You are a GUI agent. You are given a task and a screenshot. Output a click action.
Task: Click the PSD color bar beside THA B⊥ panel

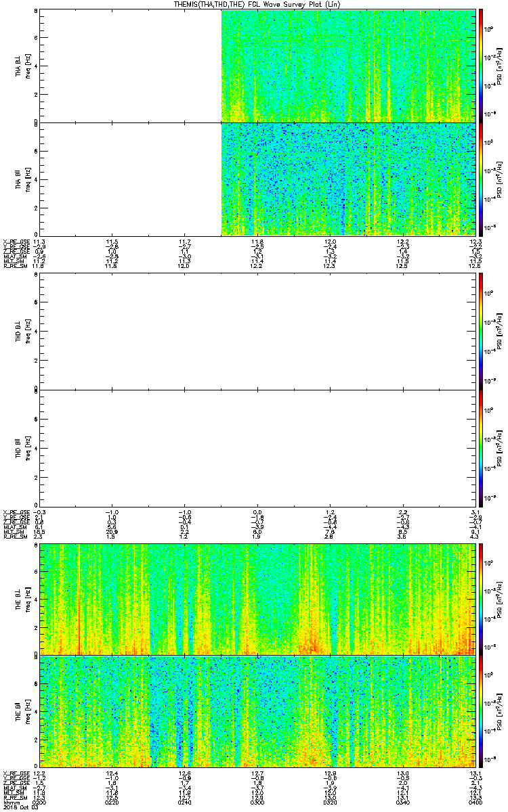[481, 66]
